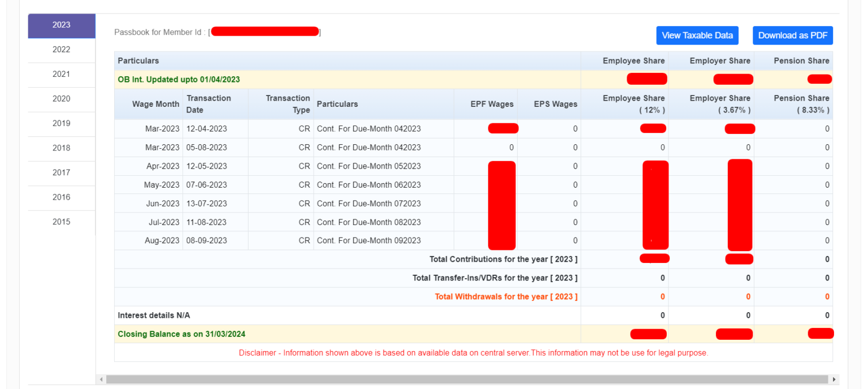The image size is (868, 389).
Task: Select the Closing Balance row
Action: [x=339, y=334]
